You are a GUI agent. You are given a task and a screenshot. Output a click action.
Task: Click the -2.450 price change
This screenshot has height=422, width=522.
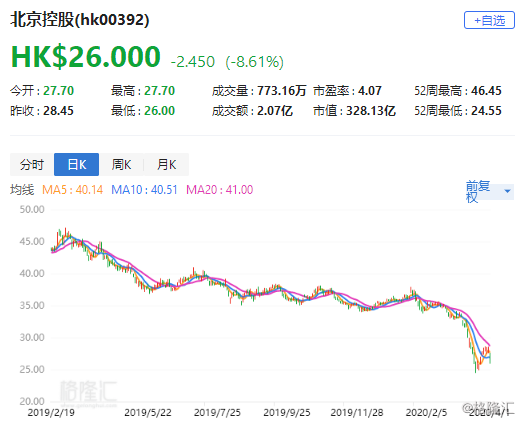click(x=193, y=62)
